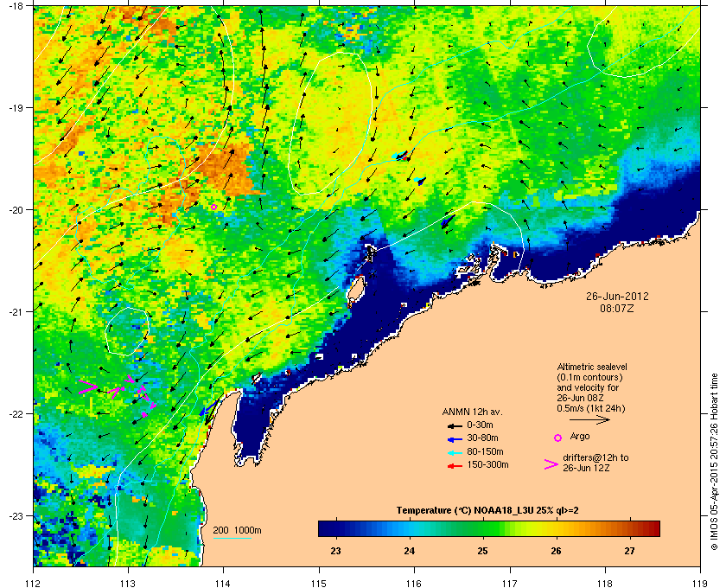Select the time label 08:07Z
Viewport: 726px width, 588px height.
click(617, 308)
